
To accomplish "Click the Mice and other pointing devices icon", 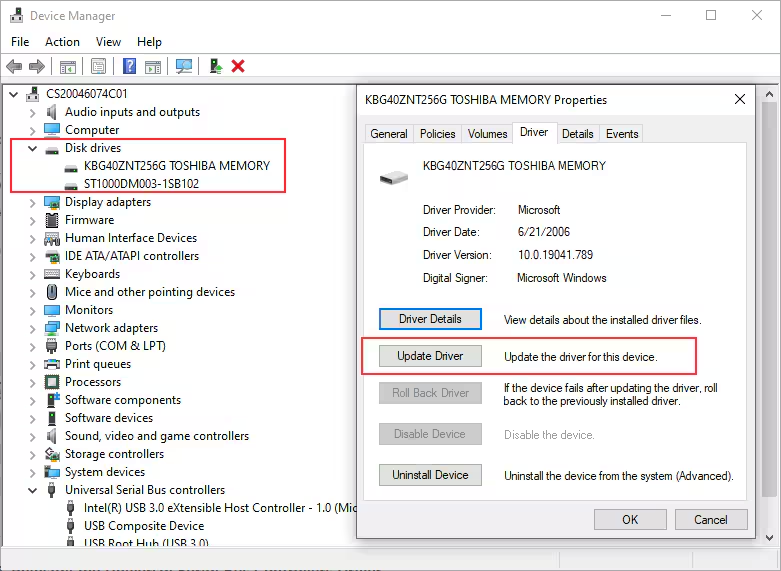I will point(52,291).
